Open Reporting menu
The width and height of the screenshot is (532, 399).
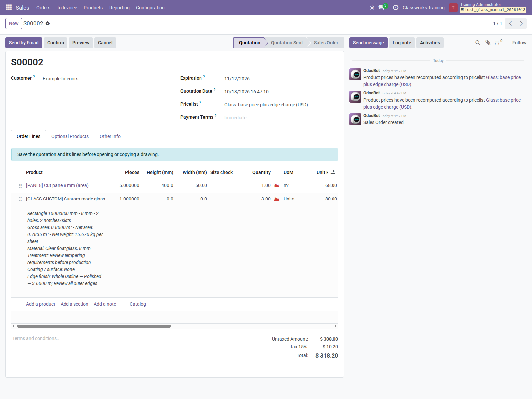[x=119, y=7]
